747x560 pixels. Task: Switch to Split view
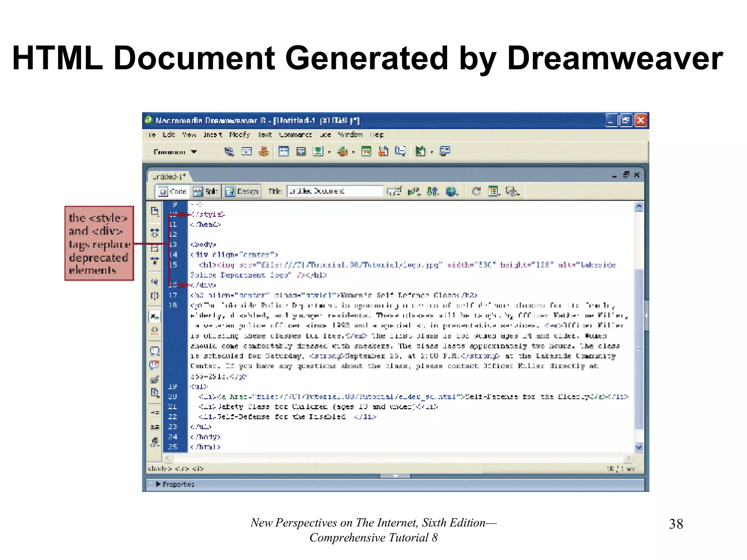coord(206,191)
